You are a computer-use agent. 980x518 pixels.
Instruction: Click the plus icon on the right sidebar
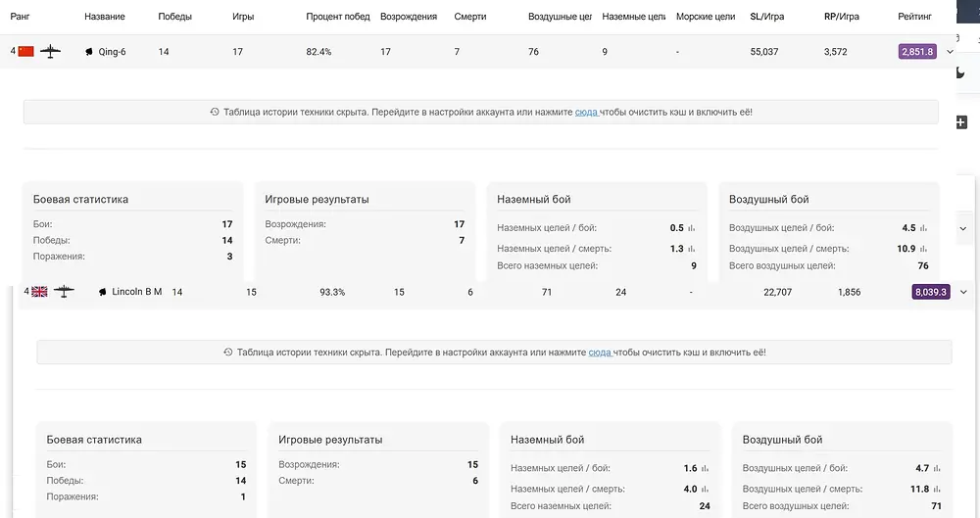coord(962,122)
